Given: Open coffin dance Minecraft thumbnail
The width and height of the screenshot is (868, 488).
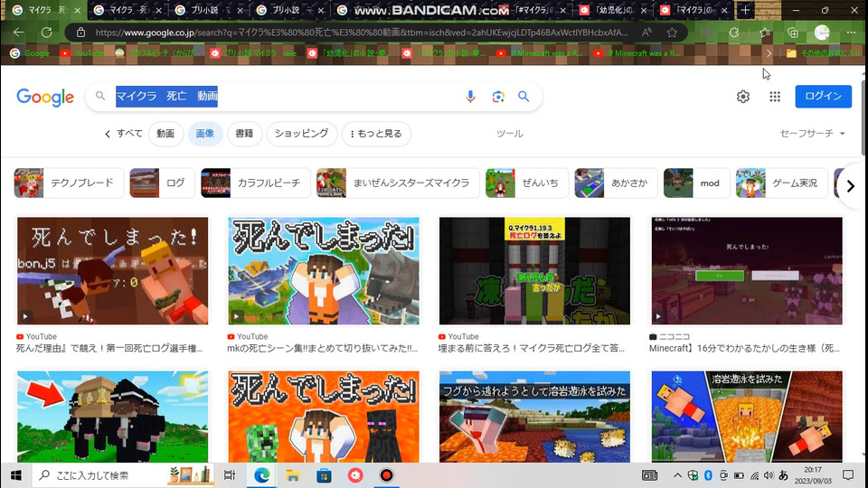Looking at the screenshot, I should (112, 417).
